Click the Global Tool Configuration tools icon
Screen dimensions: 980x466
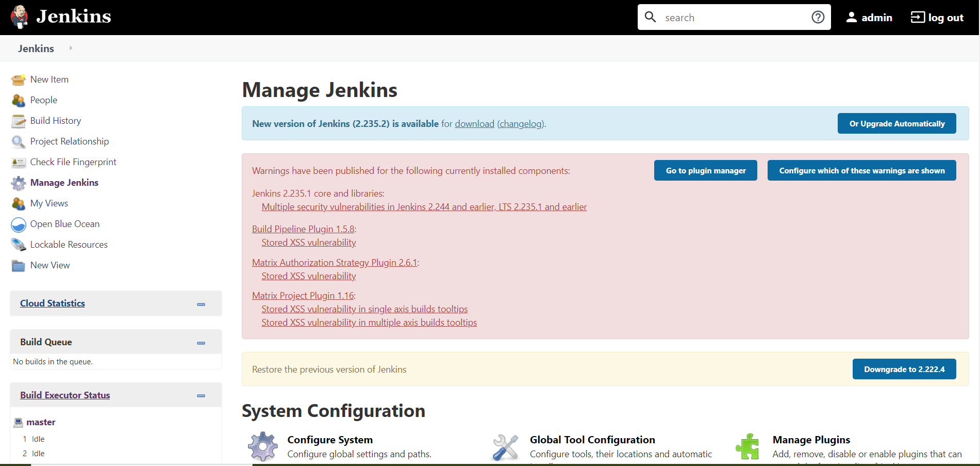tap(505, 446)
